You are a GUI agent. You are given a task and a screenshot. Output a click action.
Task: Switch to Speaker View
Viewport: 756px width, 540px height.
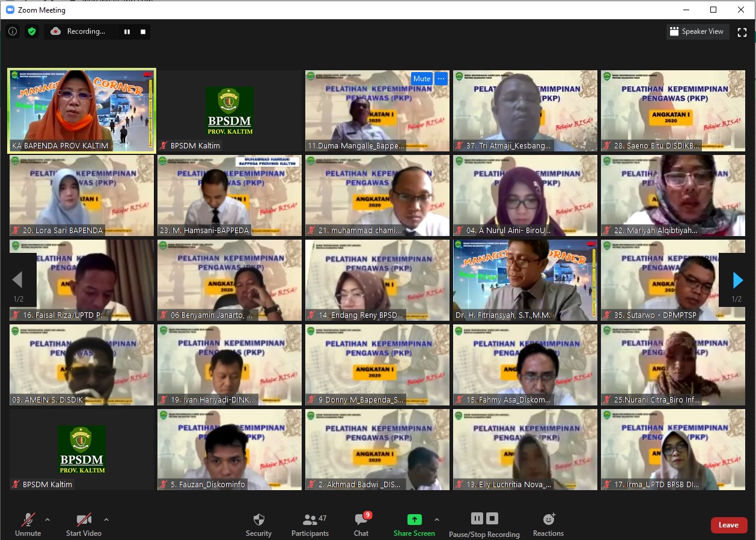pos(697,31)
